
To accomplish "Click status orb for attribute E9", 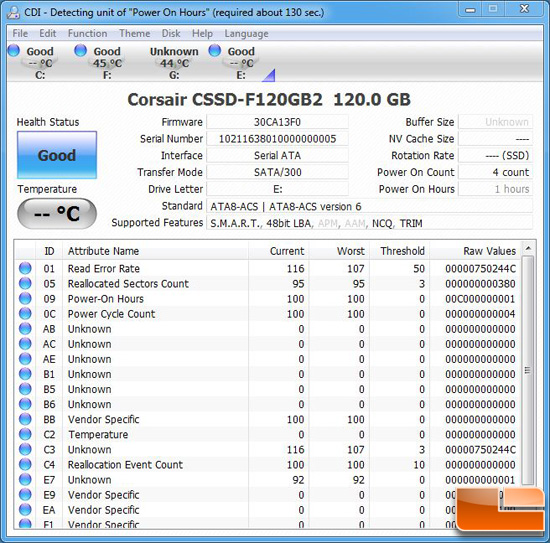I will click(25, 495).
